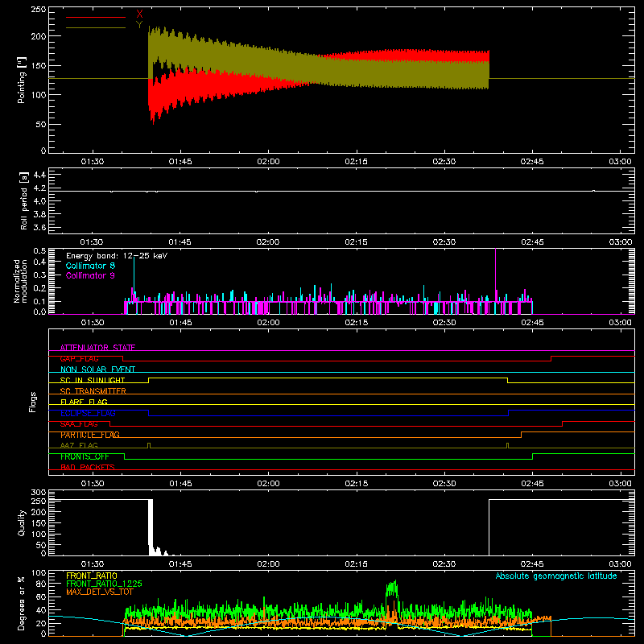The image size is (644, 644).
Task: Select the Energy band: 12-25 keV text
Action: (x=117, y=256)
